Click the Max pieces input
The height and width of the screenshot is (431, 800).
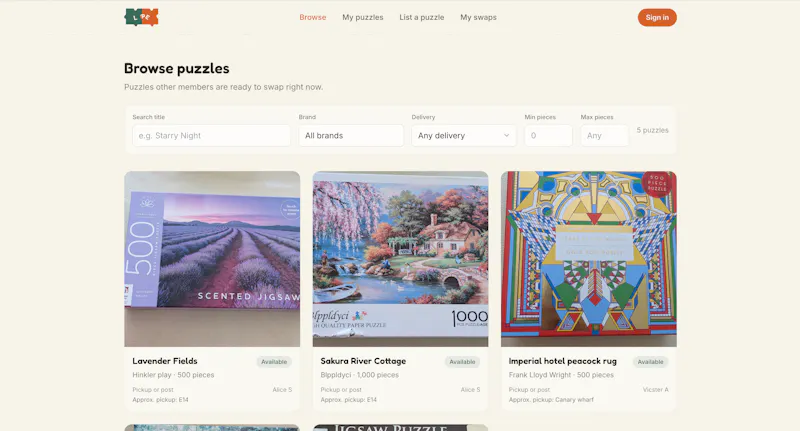click(605, 136)
